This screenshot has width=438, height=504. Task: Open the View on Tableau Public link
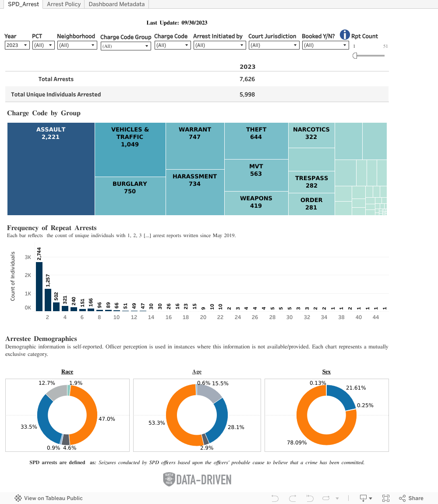tap(49, 498)
